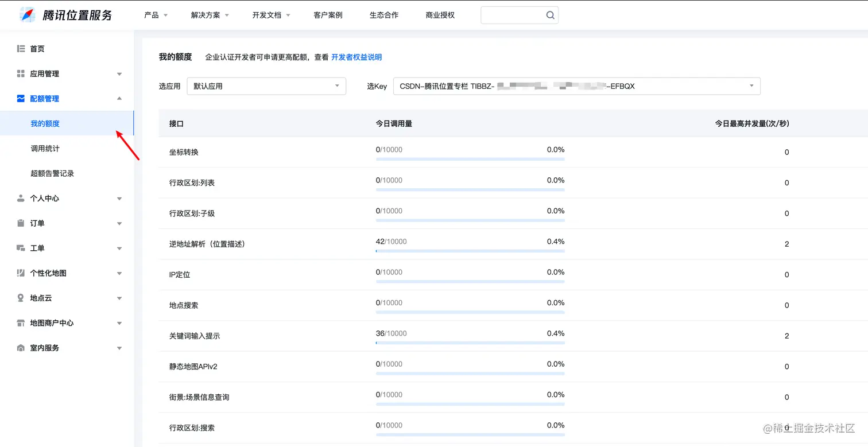Click the 地点云 sidebar icon

pyautogui.click(x=21, y=298)
